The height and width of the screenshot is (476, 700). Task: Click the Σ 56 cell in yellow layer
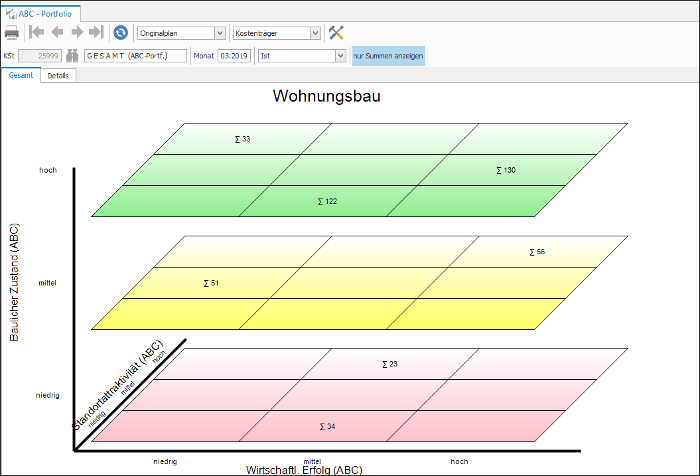tap(537, 252)
